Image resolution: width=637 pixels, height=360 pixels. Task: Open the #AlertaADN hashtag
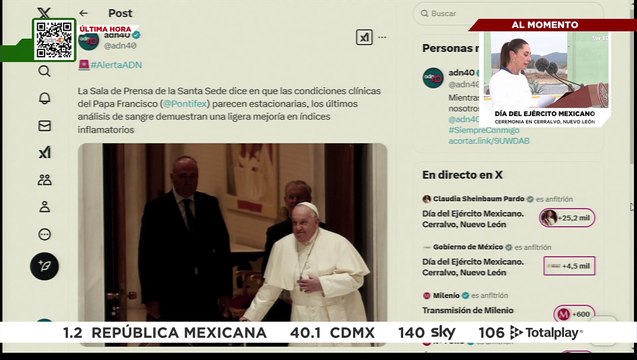point(116,65)
